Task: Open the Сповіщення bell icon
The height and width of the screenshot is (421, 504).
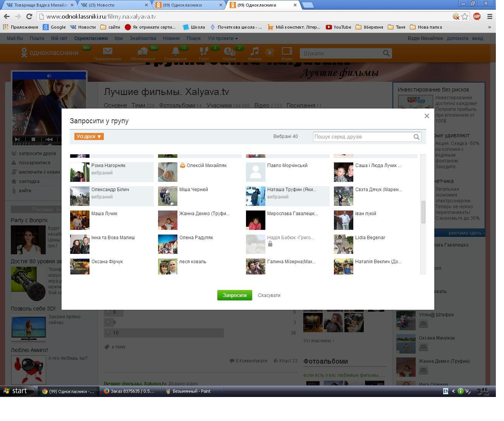Action: tap(175, 53)
